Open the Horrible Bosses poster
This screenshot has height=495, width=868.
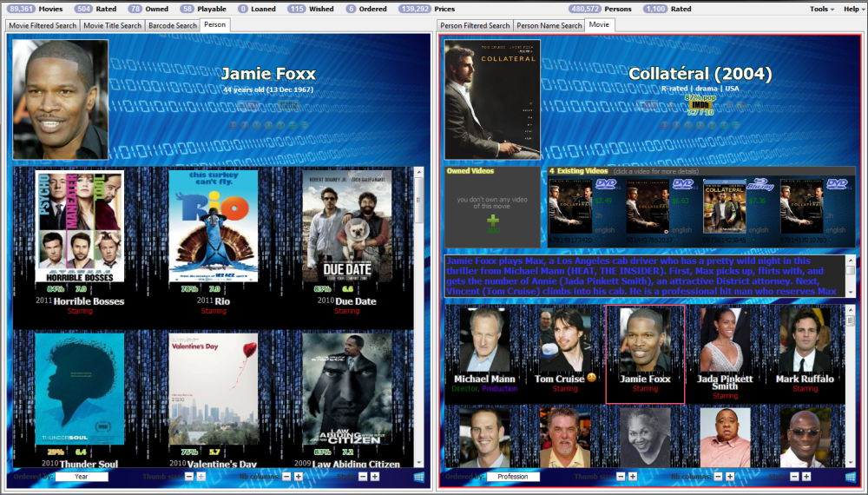coord(80,227)
